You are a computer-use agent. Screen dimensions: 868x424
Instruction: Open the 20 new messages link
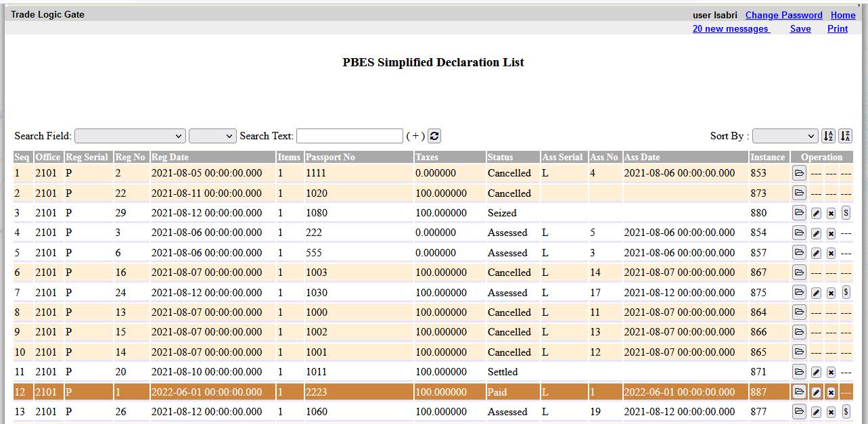point(731,28)
